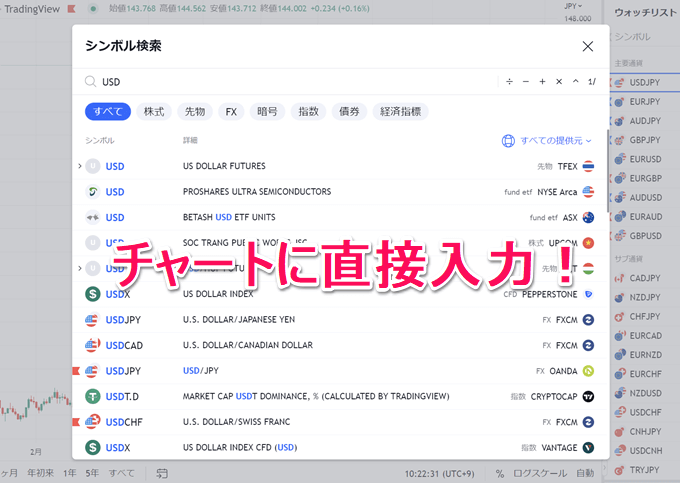Select EURJPY in the watchlist
Viewport: 680px width, 483px height.
[x=645, y=101]
